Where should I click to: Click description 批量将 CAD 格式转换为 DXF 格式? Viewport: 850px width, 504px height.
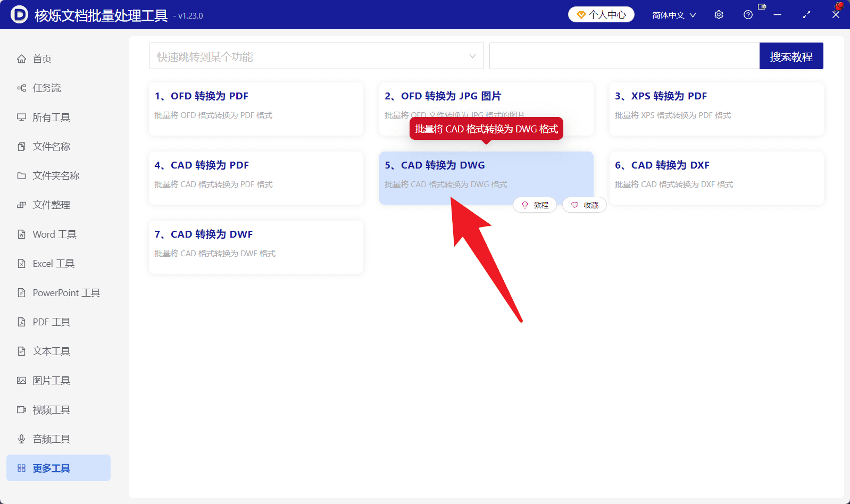point(674,184)
